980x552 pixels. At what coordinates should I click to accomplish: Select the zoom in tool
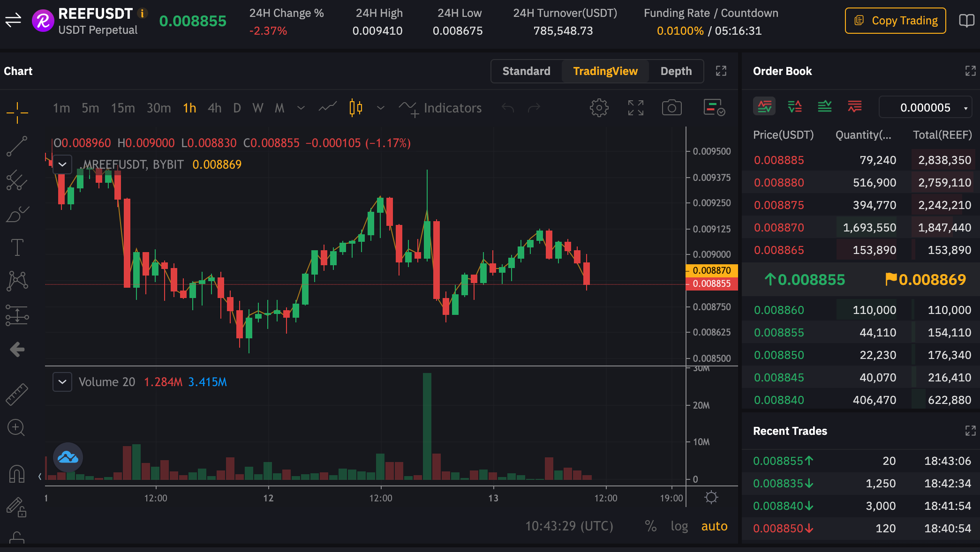coord(16,428)
